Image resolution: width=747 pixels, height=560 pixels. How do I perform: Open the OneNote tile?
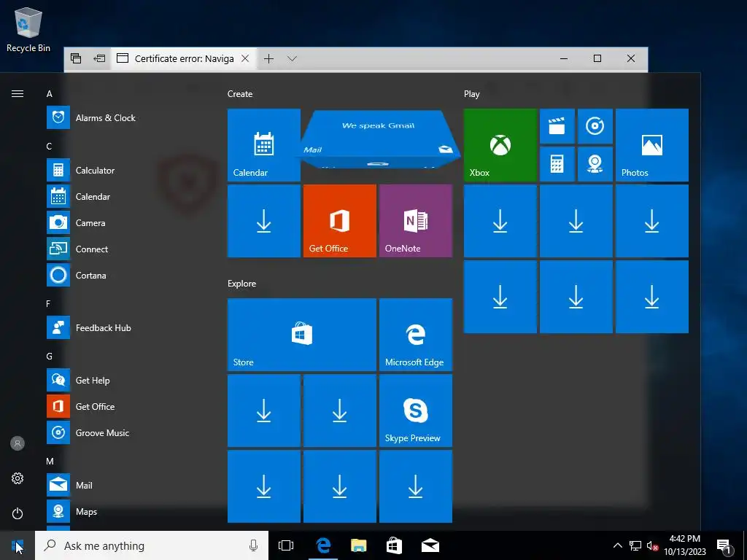click(x=415, y=221)
